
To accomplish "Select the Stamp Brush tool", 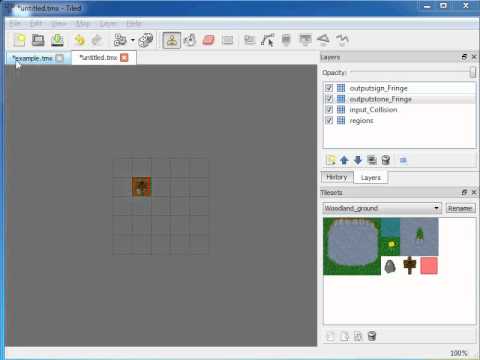I will coord(172,40).
